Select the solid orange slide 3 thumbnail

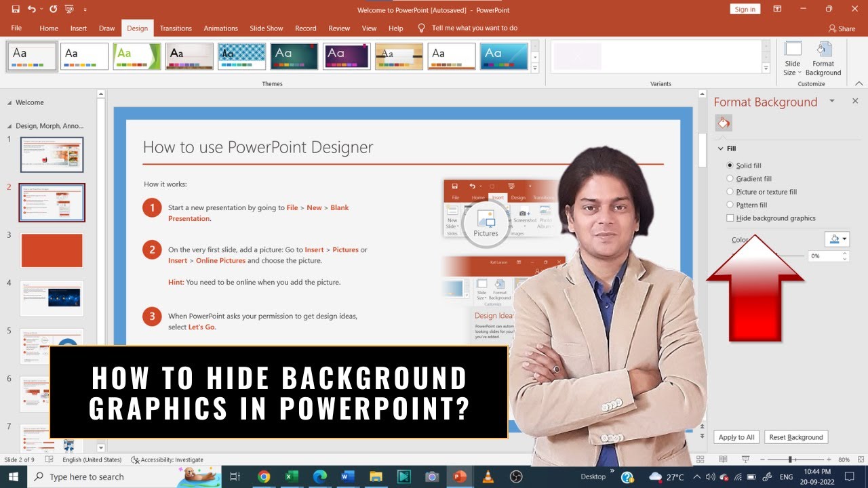52,250
